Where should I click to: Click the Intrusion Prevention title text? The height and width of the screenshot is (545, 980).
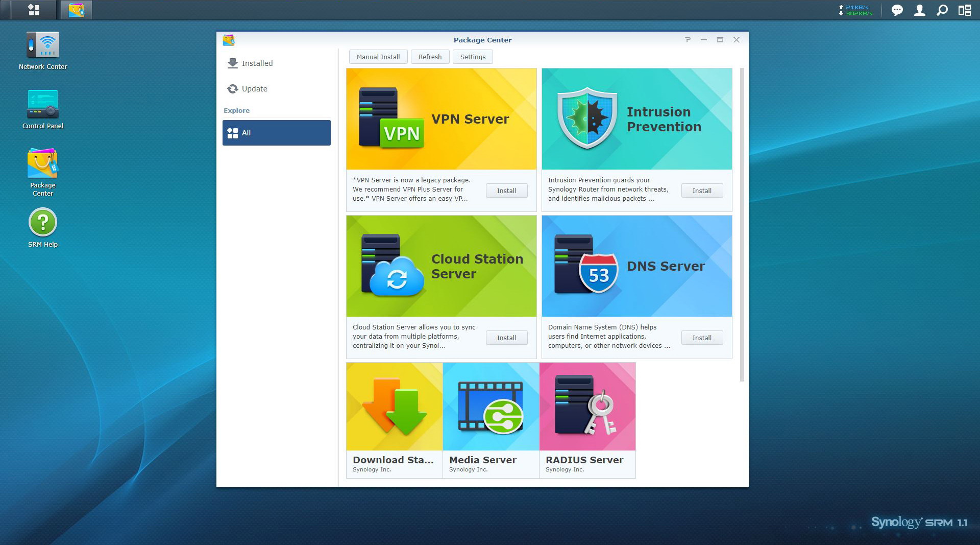664,119
